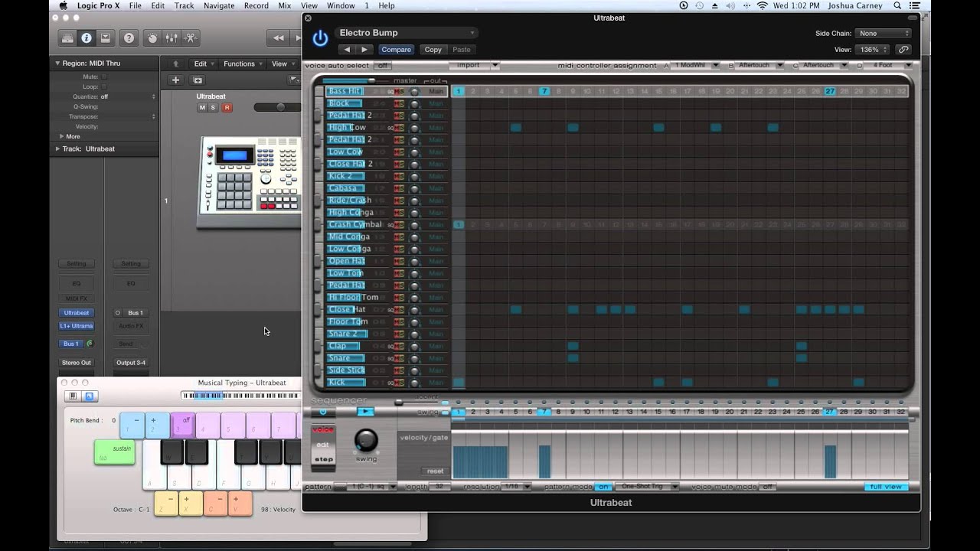Open the Mix menu
The height and width of the screenshot is (551, 980).
(x=284, y=5)
